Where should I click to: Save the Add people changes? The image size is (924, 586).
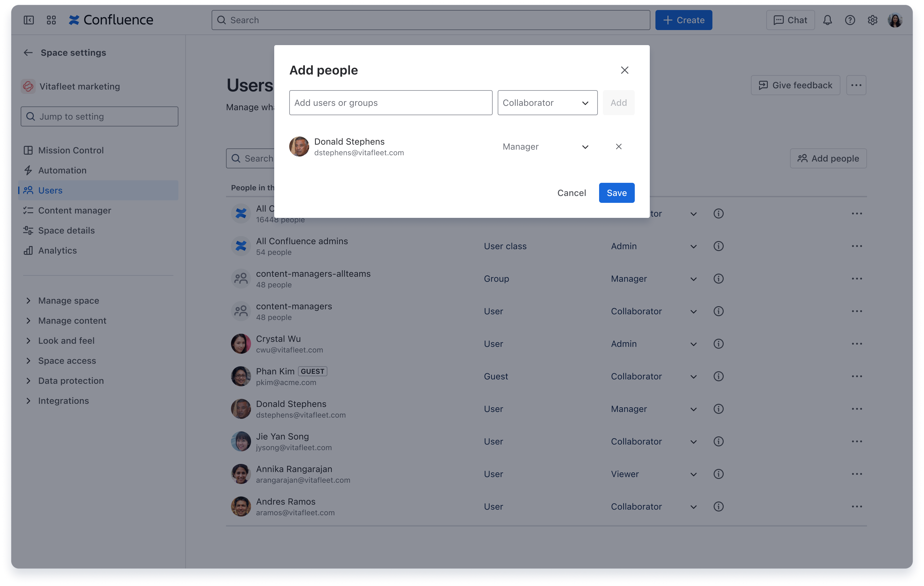point(616,193)
